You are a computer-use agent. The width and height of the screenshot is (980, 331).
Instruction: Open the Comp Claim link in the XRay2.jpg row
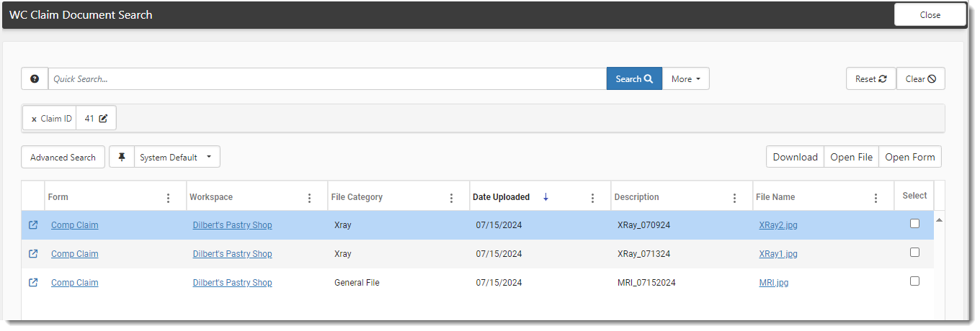[x=75, y=225]
